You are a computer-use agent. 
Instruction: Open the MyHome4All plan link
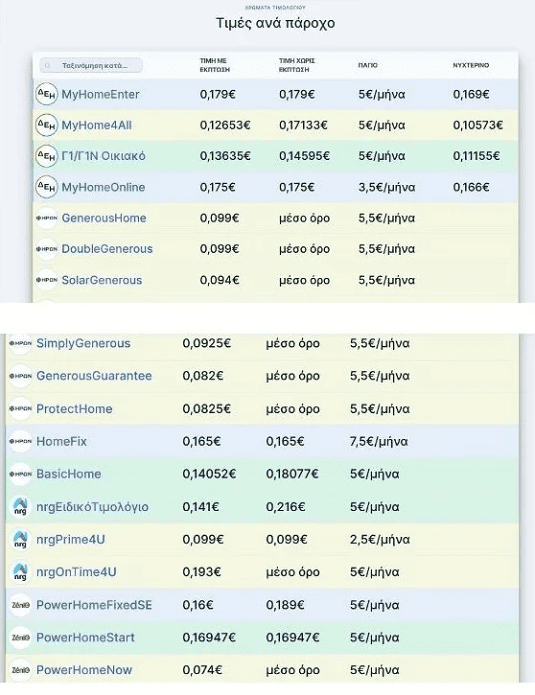pyautogui.click(x=97, y=125)
